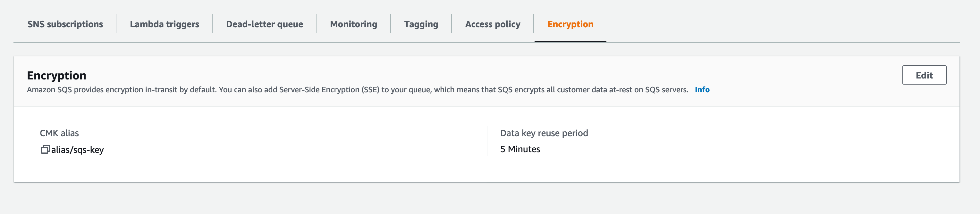Image resolution: width=980 pixels, height=214 pixels.
Task: Open the Info link about encryption
Action: pos(702,90)
